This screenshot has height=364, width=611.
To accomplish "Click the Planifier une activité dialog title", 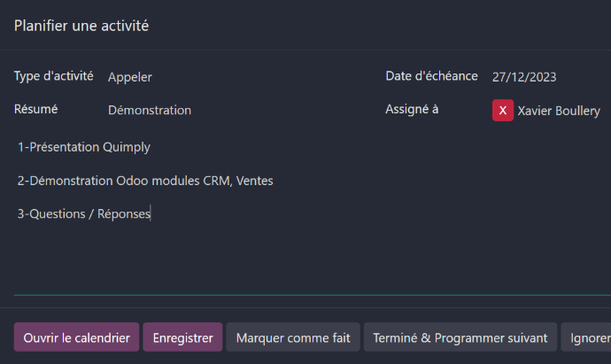I will coord(81,26).
